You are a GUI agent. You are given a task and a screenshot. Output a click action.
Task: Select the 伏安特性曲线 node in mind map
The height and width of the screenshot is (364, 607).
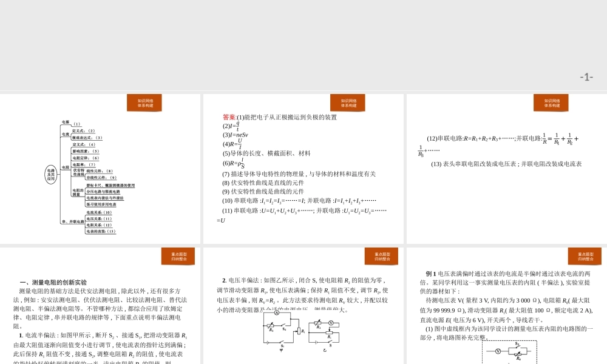coord(78,172)
